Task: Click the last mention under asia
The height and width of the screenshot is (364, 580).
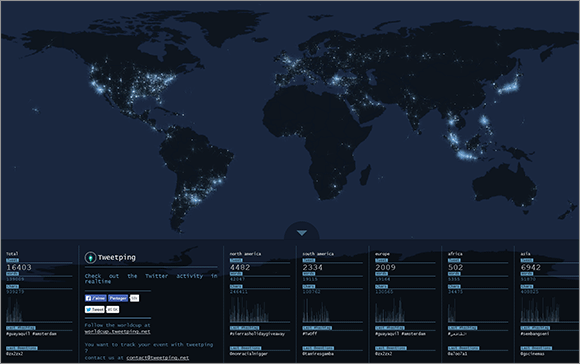Action: (532, 354)
